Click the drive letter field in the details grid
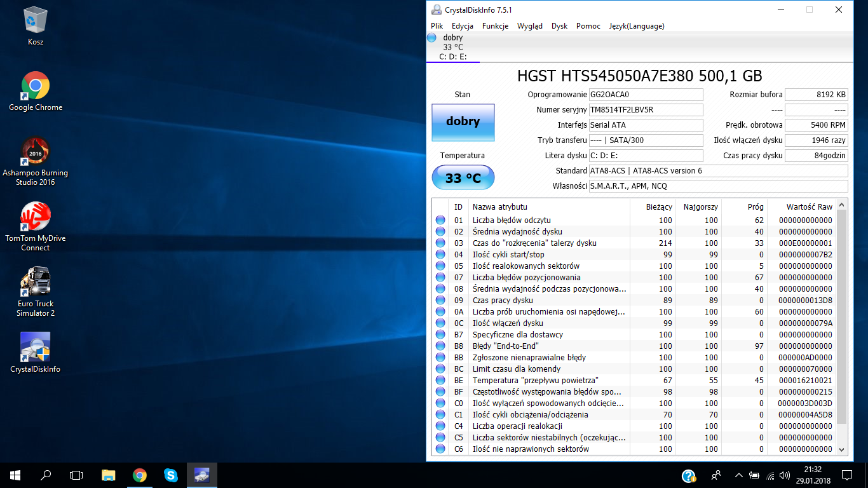 pyautogui.click(x=646, y=156)
